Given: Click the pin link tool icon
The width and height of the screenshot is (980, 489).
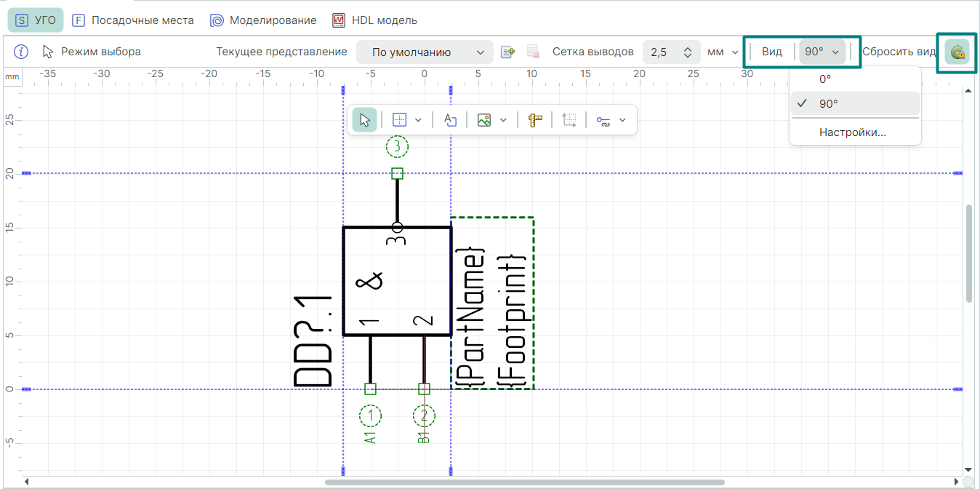Looking at the screenshot, I should click(603, 120).
